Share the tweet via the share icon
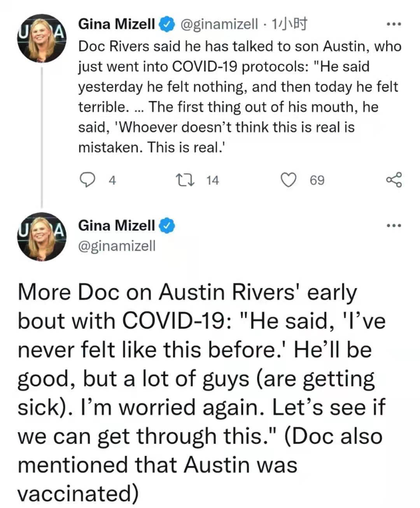 (x=394, y=180)
